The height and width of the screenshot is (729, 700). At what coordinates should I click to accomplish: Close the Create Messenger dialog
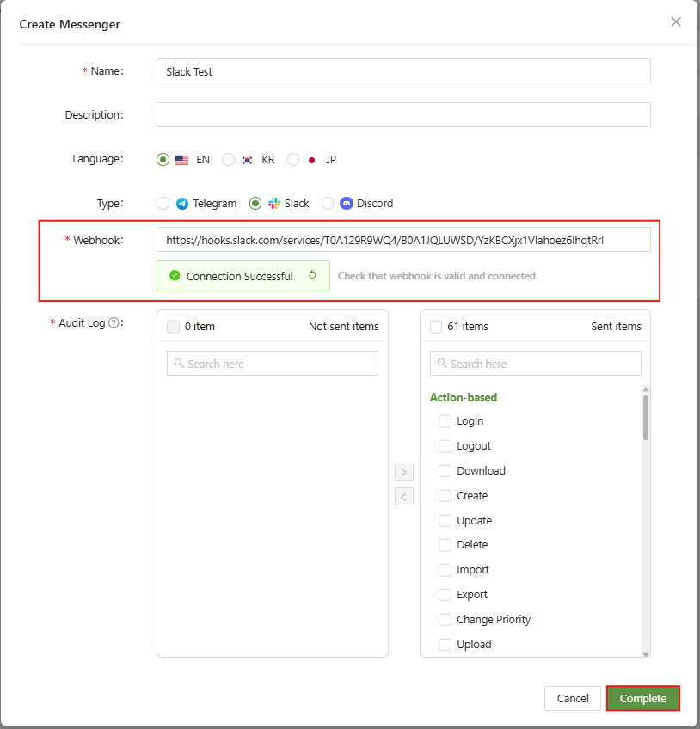coord(676,22)
